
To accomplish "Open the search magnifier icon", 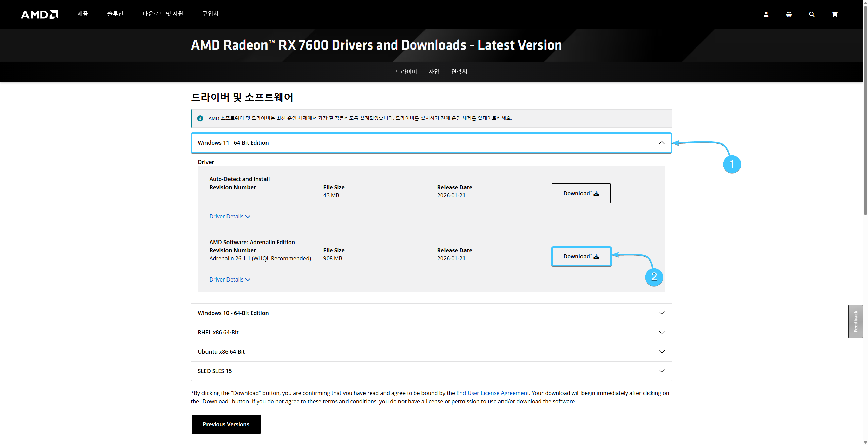I will point(812,14).
